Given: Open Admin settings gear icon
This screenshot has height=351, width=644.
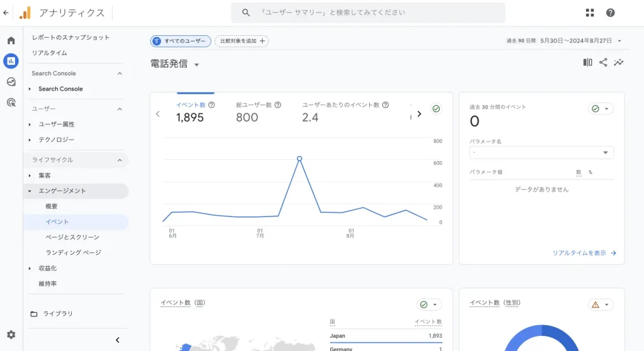Looking at the screenshot, I should tap(11, 335).
